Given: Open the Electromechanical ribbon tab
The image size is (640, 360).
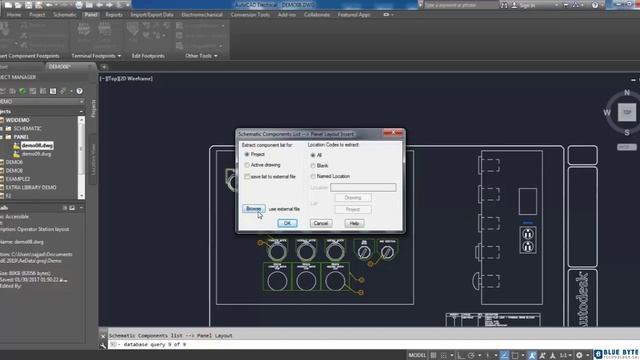Looking at the screenshot, I should tap(202, 15).
